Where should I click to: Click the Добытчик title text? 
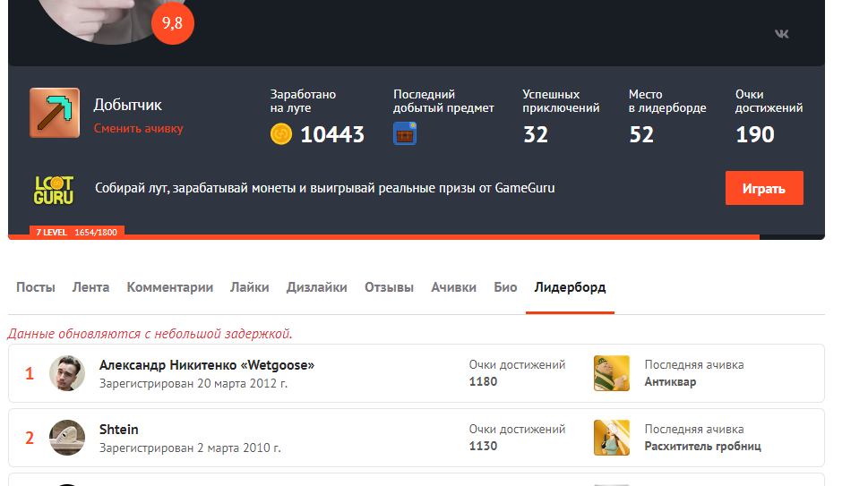click(128, 105)
